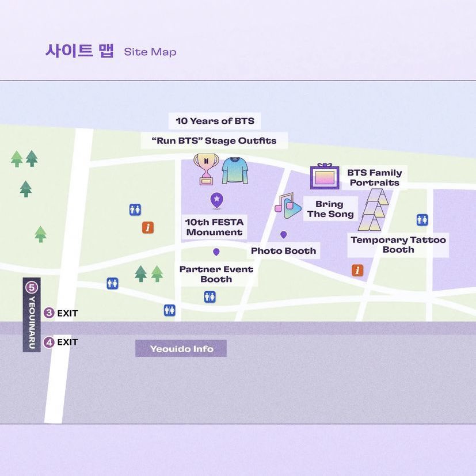Select the gift-wrapped picture frame icon
The image size is (476, 476).
click(325, 176)
